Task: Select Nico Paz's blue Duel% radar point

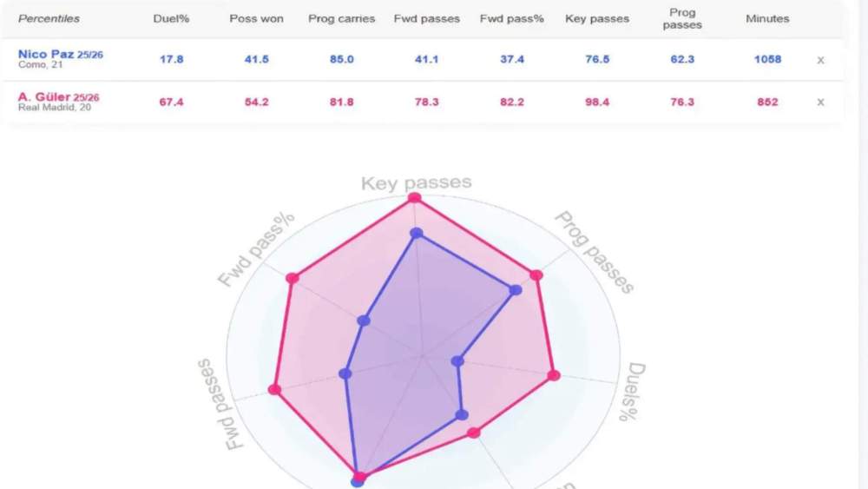Action: [458, 360]
